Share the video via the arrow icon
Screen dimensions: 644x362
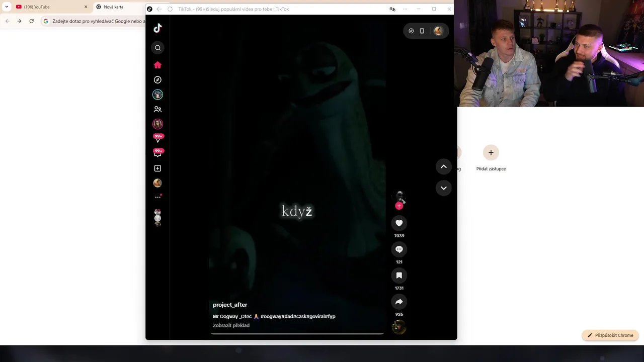tap(399, 302)
